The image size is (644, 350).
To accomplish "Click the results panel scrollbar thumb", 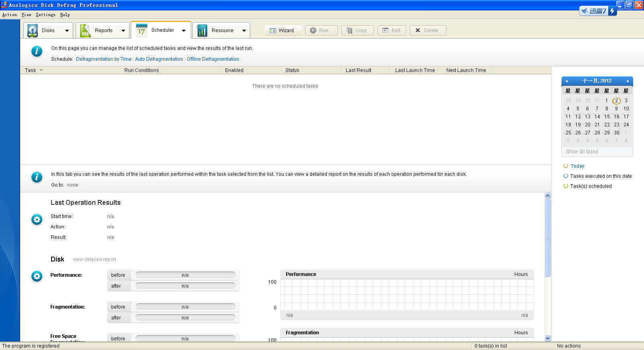I will tap(547, 238).
